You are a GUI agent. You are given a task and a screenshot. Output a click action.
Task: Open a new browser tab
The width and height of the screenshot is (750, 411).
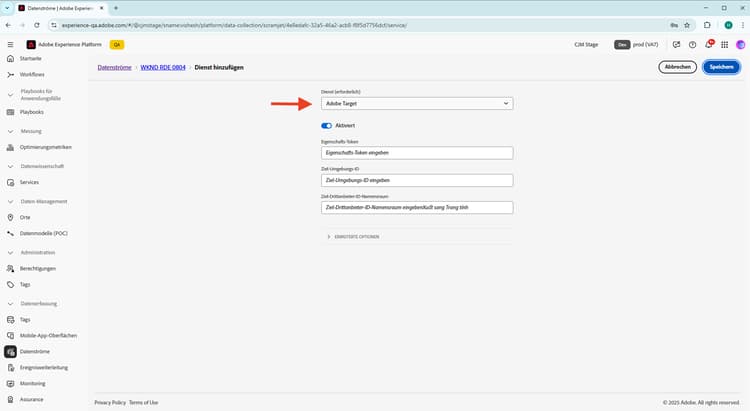tap(116, 8)
